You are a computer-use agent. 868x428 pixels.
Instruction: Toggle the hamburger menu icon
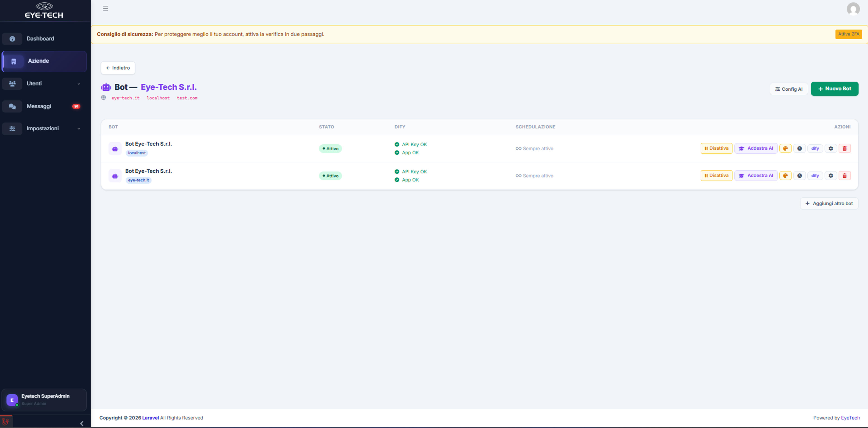106,8
